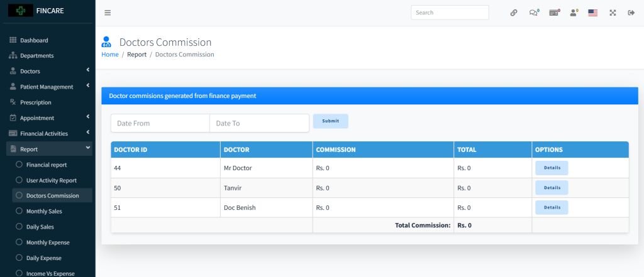The width and height of the screenshot is (644, 277).
Task: Click the user notifications icon
Action: (x=573, y=13)
